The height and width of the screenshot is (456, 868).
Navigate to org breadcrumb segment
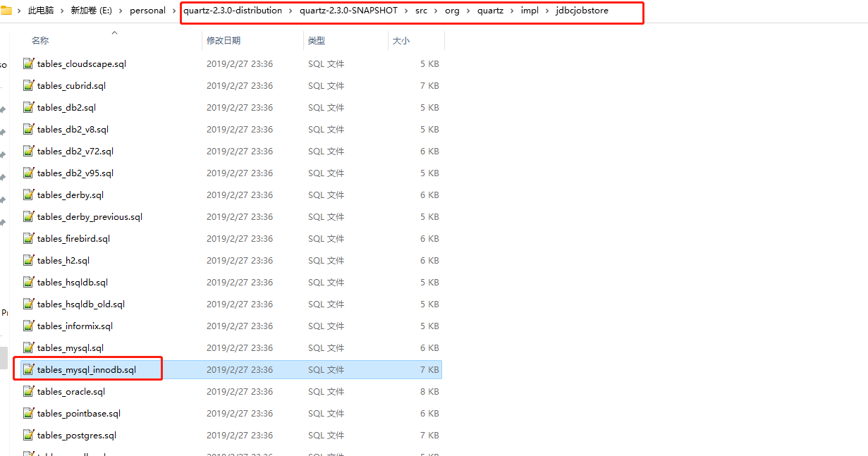[x=451, y=11]
